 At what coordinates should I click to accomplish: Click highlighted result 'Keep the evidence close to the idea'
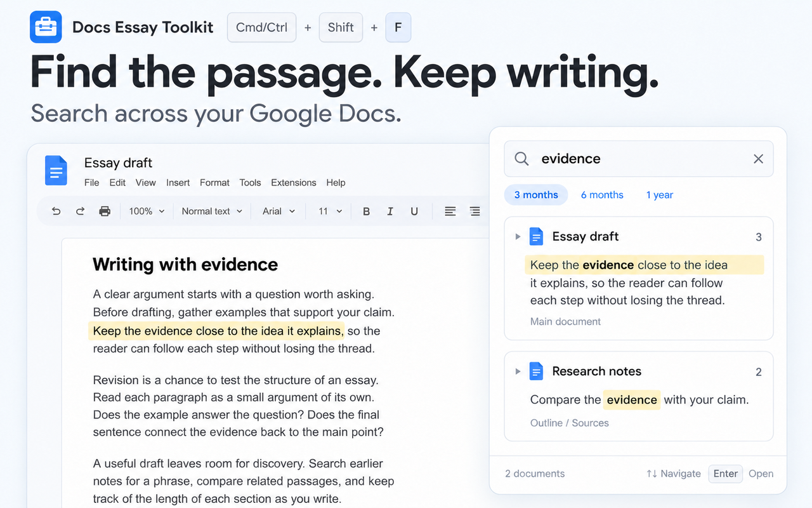click(x=645, y=265)
